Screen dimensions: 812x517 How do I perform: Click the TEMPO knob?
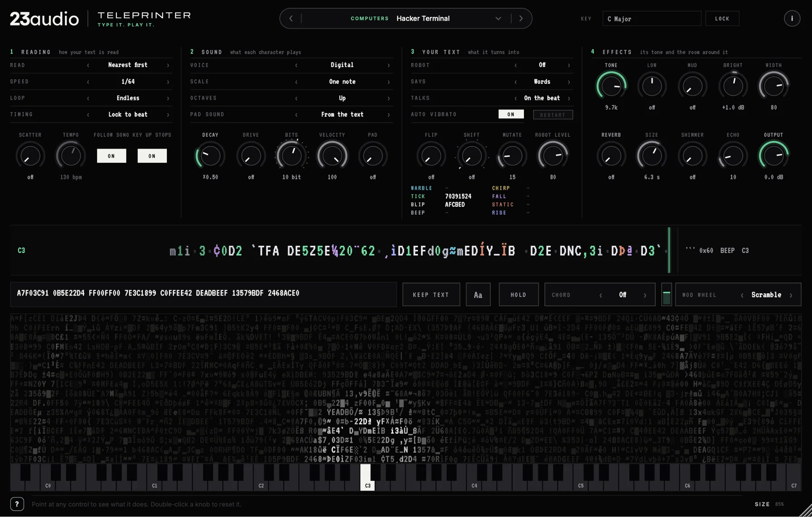point(71,156)
